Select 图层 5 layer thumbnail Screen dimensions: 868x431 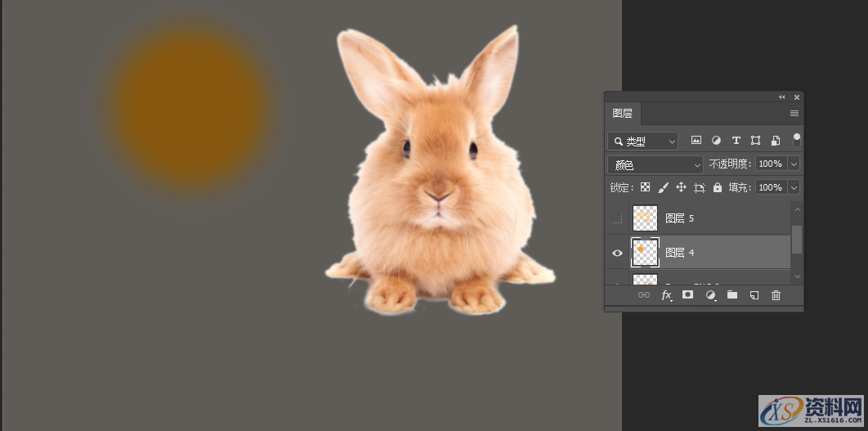click(x=645, y=218)
